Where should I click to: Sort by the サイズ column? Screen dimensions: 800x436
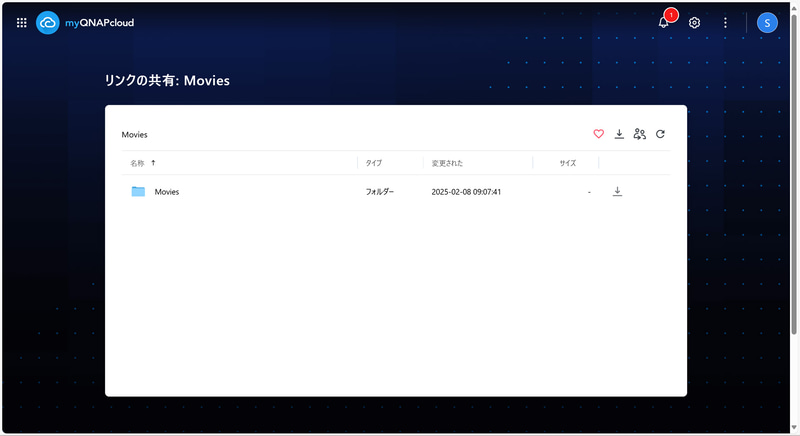pyautogui.click(x=567, y=163)
